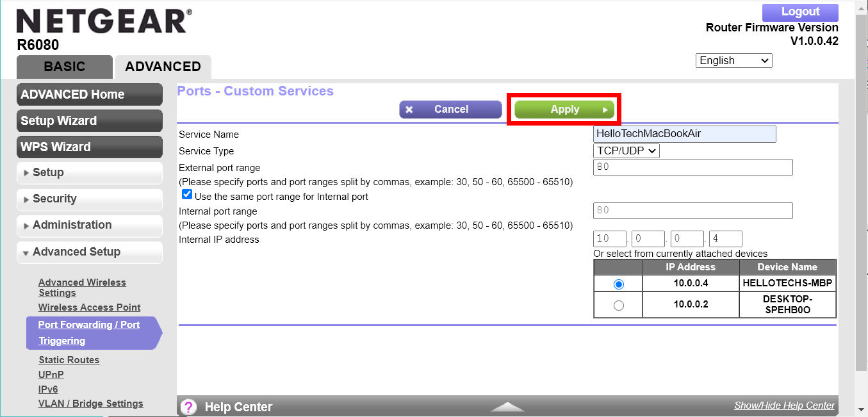Screen dimensions: 868x417
Task: Open the Static Routes link
Action: pyautogui.click(x=69, y=360)
